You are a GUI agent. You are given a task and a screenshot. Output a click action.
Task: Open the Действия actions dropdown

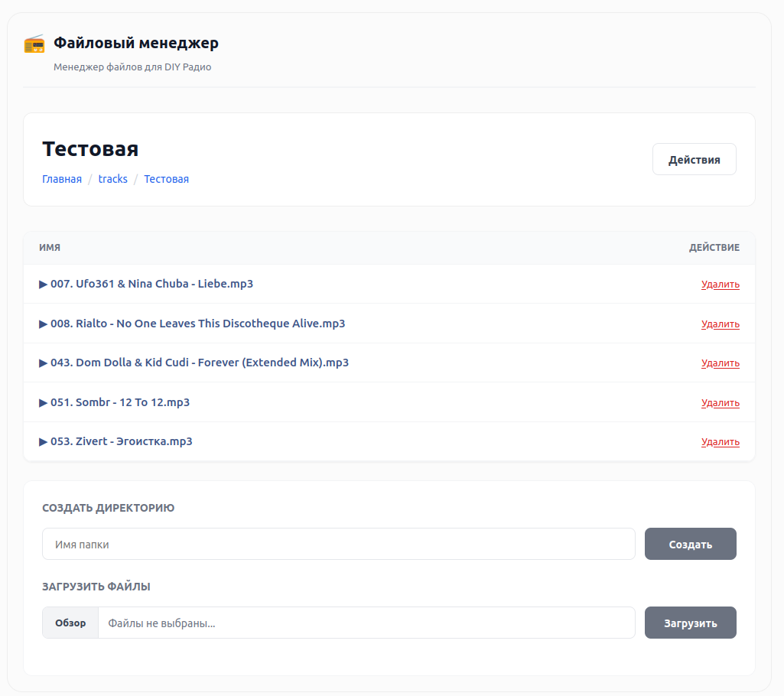[x=694, y=160]
